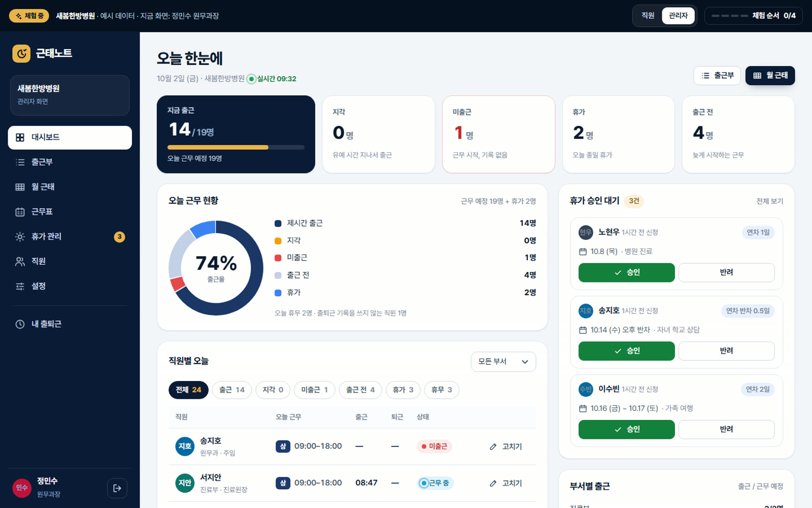Viewport: 812px width, 508px height.
Task: Click the 74% attendance donut chart
Action: pyautogui.click(x=216, y=268)
